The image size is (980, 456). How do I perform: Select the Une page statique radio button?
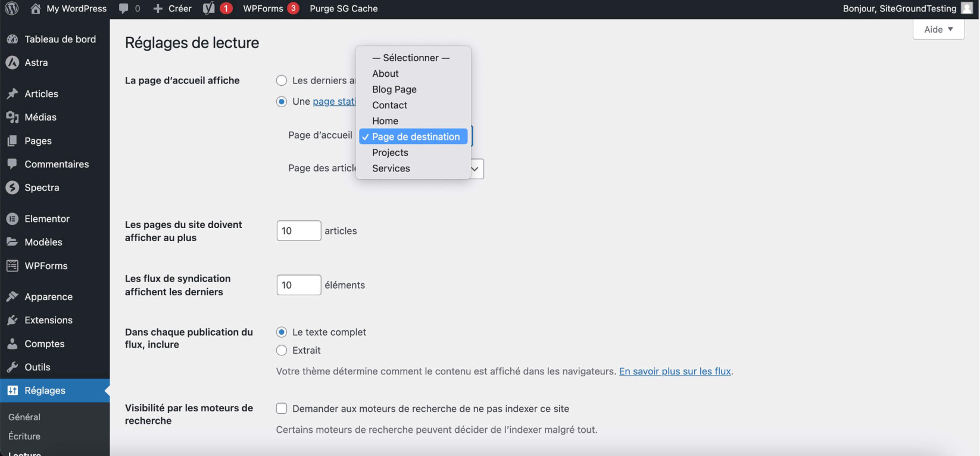282,102
